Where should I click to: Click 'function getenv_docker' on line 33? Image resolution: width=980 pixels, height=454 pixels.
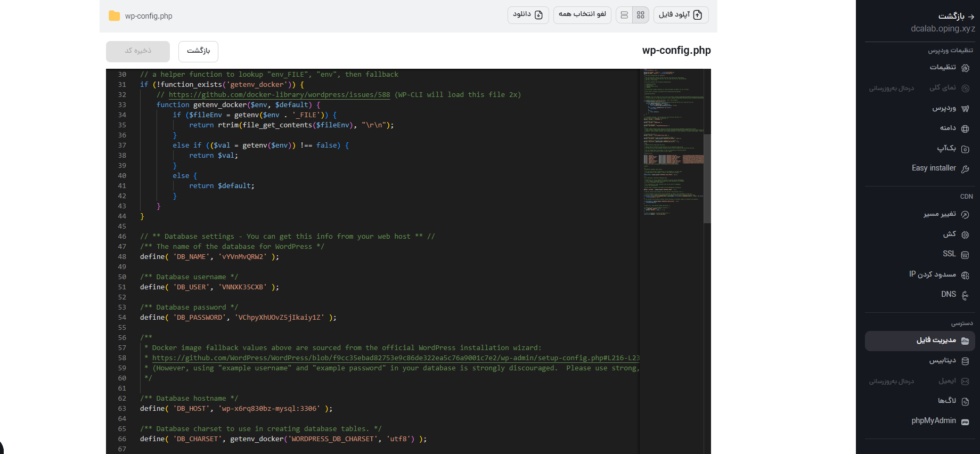[238, 105]
